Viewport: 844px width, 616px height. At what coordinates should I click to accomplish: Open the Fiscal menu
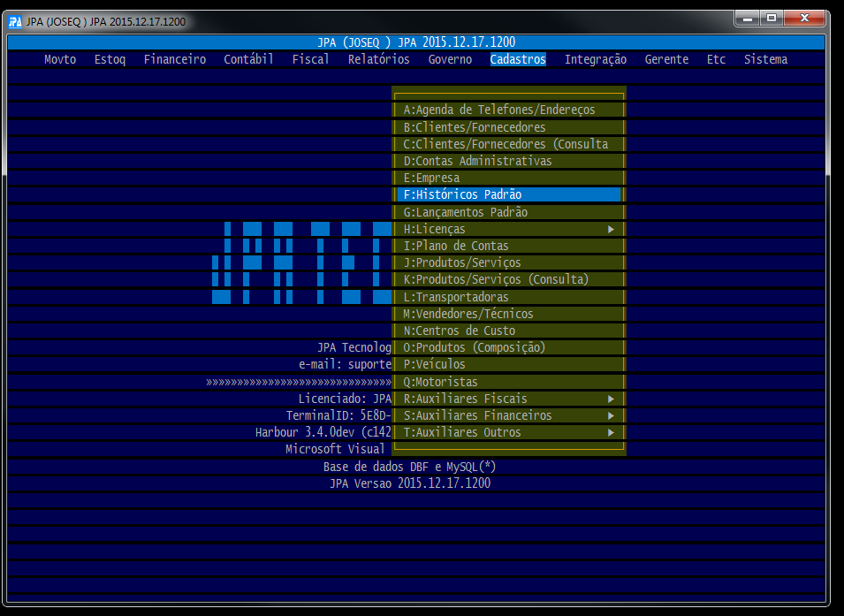(x=310, y=59)
